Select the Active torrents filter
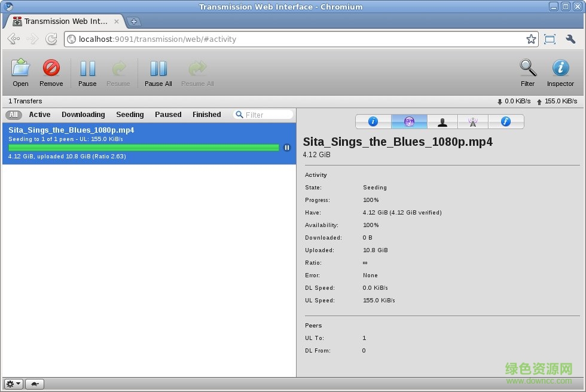This screenshot has width=586, height=392. (39, 114)
